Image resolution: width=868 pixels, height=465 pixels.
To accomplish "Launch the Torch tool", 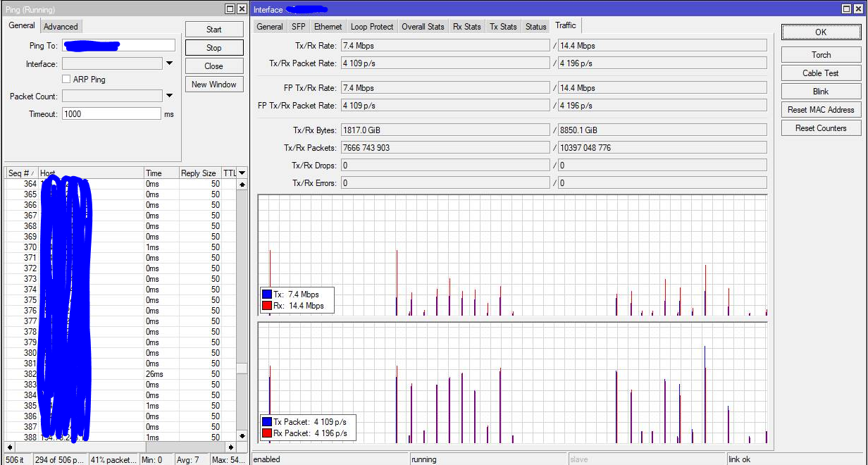I will [x=821, y=55].
